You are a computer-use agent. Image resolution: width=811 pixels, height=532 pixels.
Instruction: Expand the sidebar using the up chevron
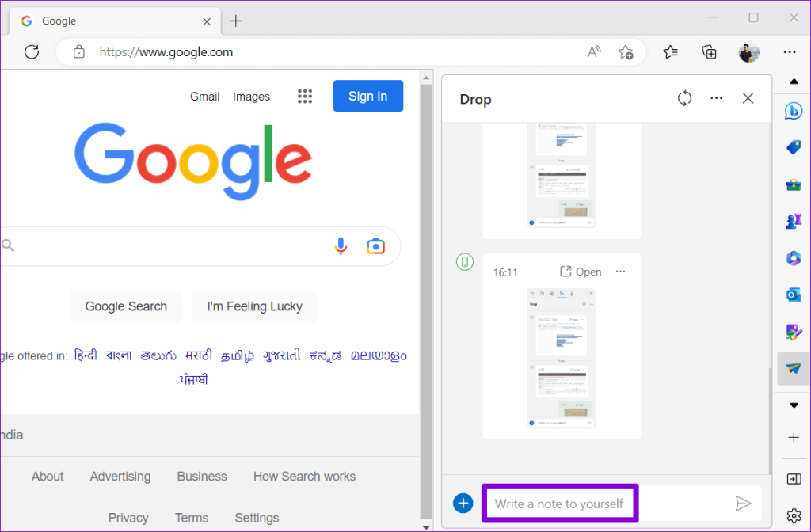(x=794, y=80)
